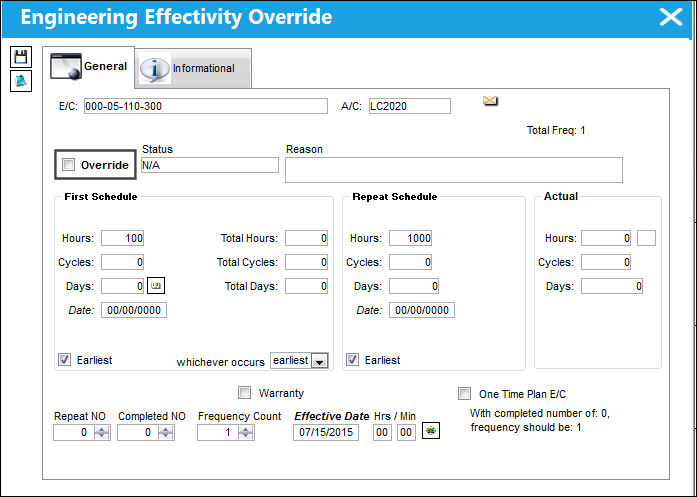697x497 pixels.
Task: Click First Schedule Date field
Action: (x=134, y=310)
